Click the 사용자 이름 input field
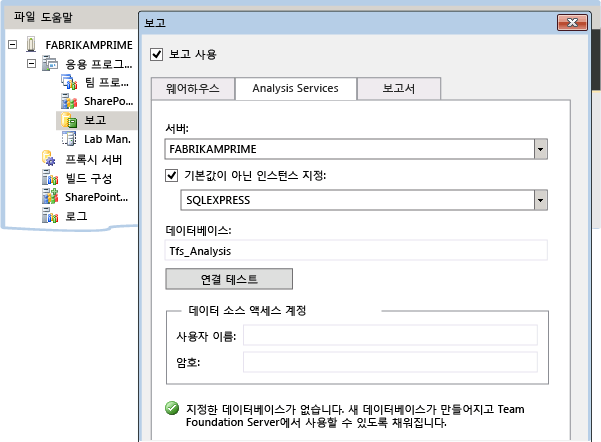 [390, 335]
